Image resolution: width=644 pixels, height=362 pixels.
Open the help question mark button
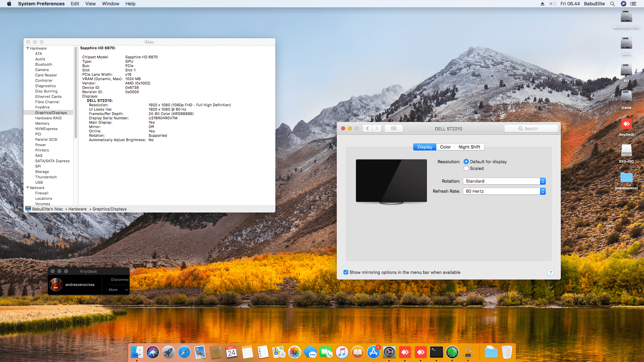550,273
